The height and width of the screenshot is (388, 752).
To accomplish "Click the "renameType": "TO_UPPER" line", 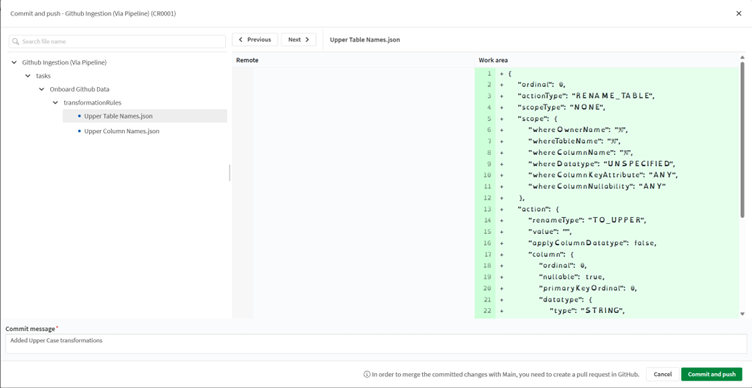I will pos(588,220).
